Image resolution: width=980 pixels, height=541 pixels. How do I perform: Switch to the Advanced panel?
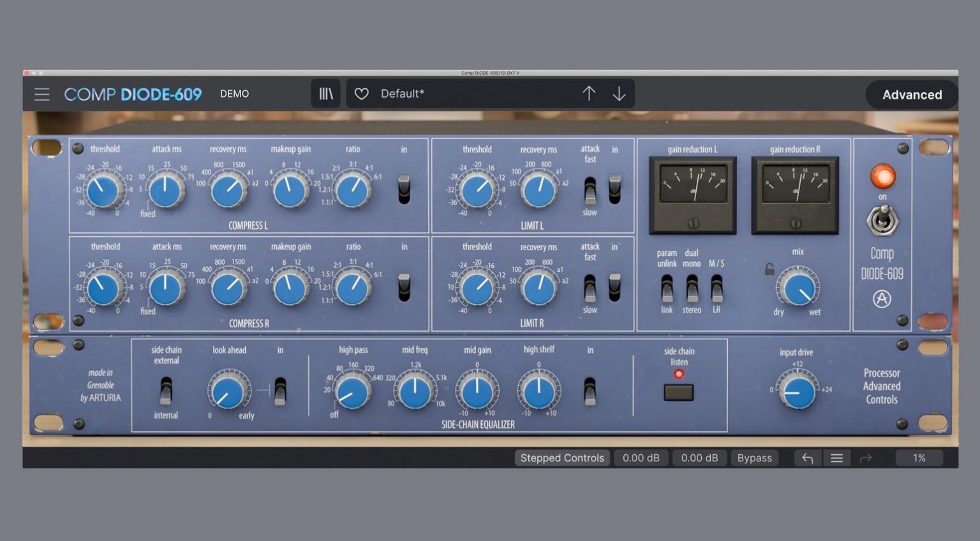click(x=912, y=94)
